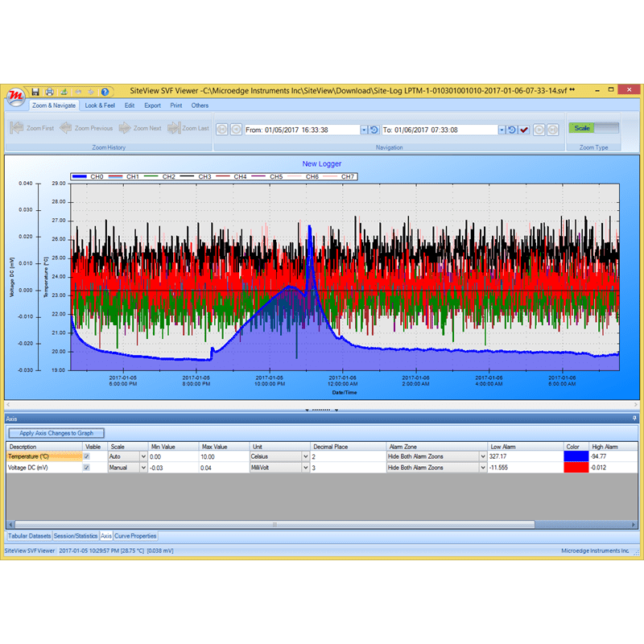
Task: Click the Save icon in the title bar
Action: pyautogui.click(x=35, y=91)
